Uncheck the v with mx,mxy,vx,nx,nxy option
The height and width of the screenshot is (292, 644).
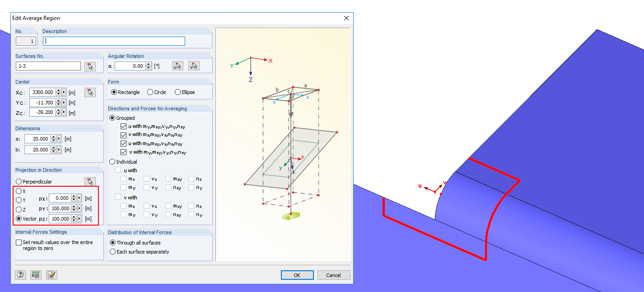point(122,135)
